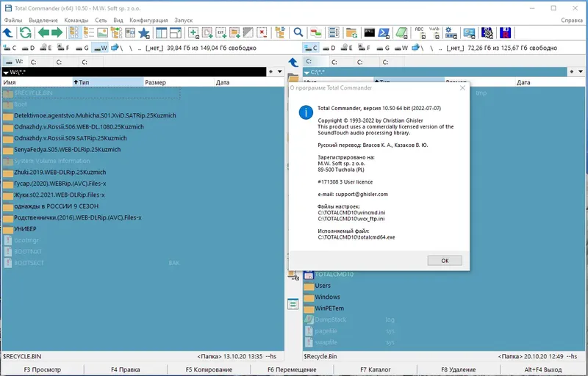
Task: Switch to W: tab in left panel
Action: pos(14,62)
